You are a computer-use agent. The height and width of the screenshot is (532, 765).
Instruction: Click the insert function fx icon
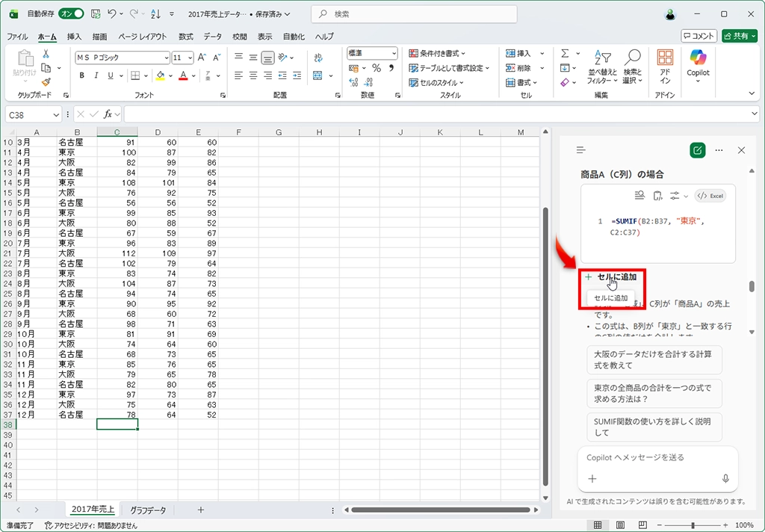pos(108,114)
